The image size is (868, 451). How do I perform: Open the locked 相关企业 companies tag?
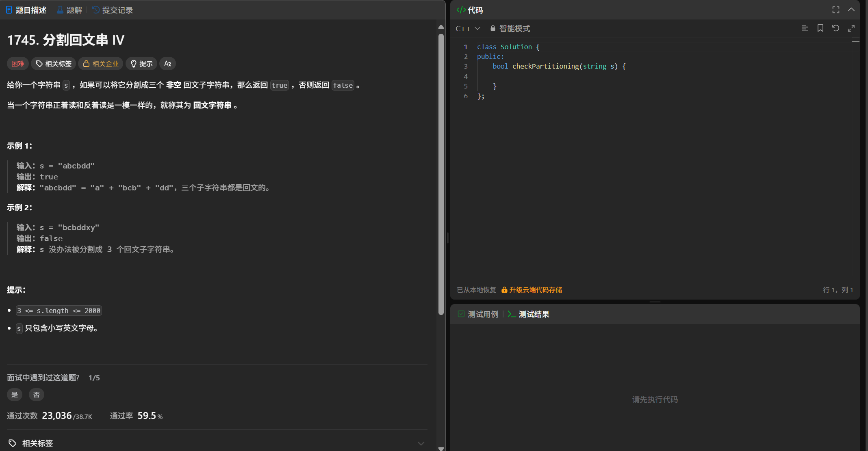pyautogui.click(x=101, y=64)
